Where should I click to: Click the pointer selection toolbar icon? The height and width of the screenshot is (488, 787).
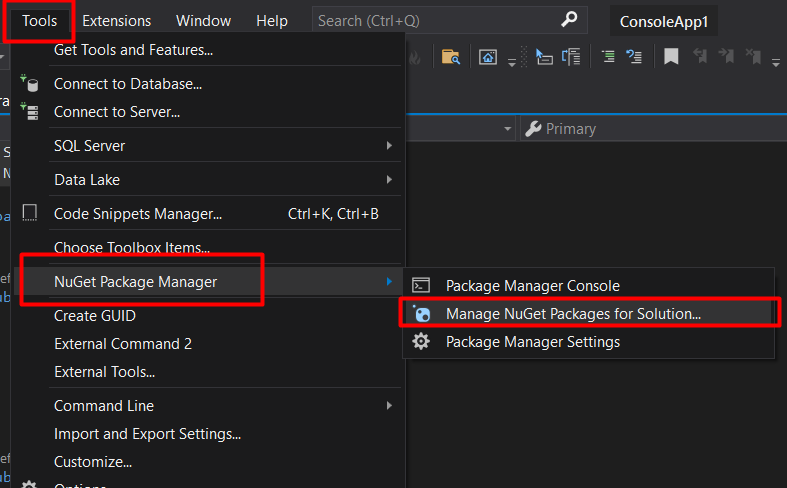click(x=544, y=57)
